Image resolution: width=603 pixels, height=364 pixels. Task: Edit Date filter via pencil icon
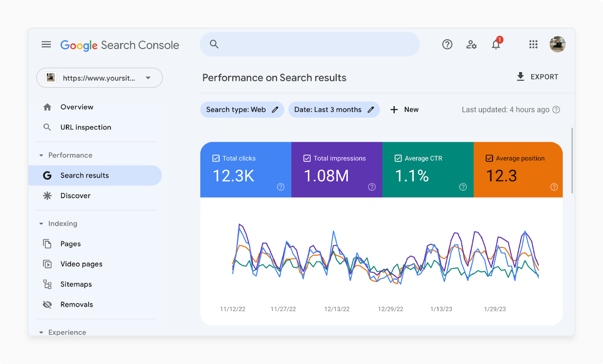[371, 110]
